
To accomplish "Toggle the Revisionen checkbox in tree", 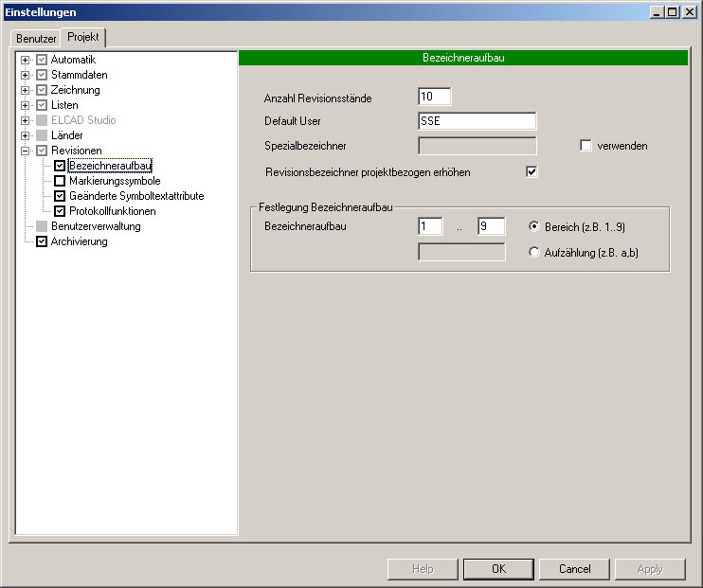I will point(42,151).
